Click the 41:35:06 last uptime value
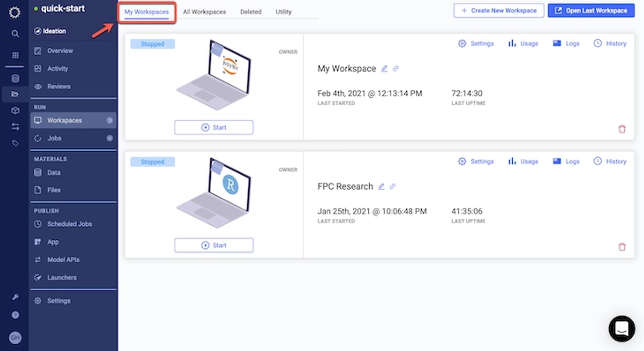This screenshot has height=351, width=644. [x=467, y=212]
